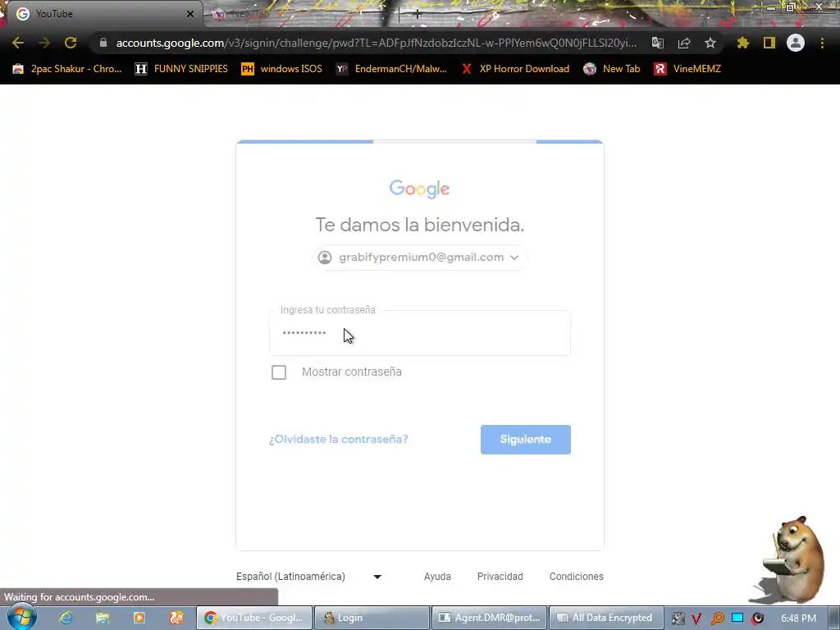Click the 6:48 PM clock
The image size is (840, 630).
pyautogui.click(x=798, y=619)
